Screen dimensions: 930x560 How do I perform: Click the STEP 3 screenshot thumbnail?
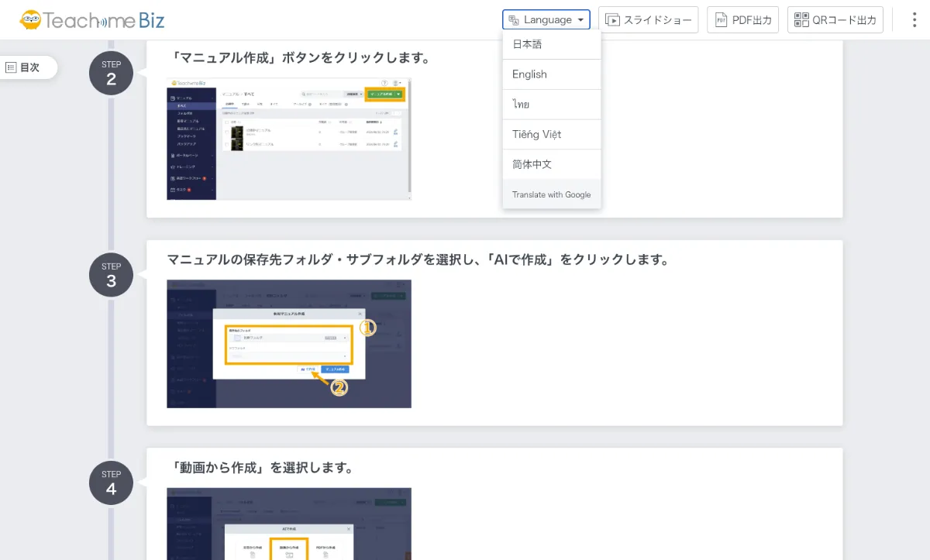click(x=288, y=344)
